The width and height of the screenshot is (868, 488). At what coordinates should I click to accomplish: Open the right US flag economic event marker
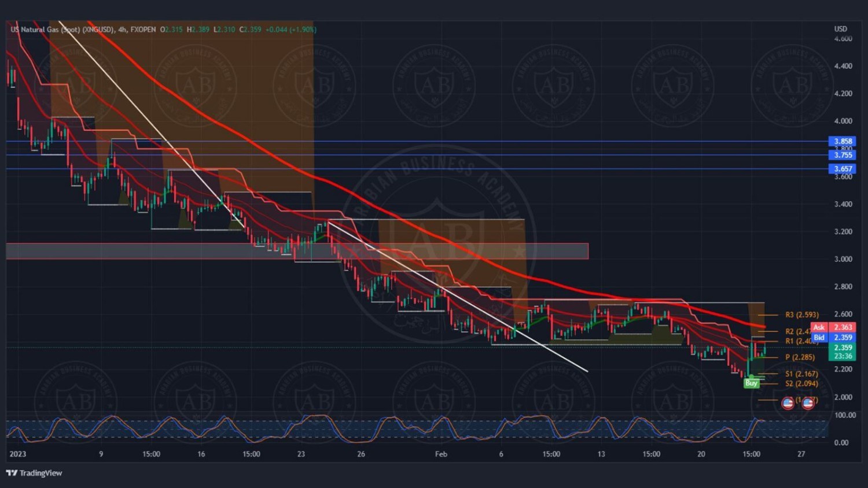(x=808, y=403)
